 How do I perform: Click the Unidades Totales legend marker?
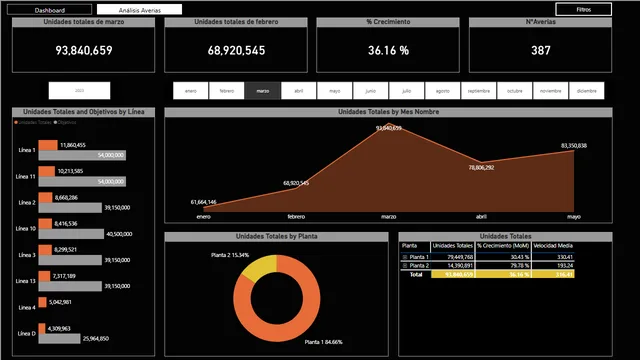click(16, 122)
